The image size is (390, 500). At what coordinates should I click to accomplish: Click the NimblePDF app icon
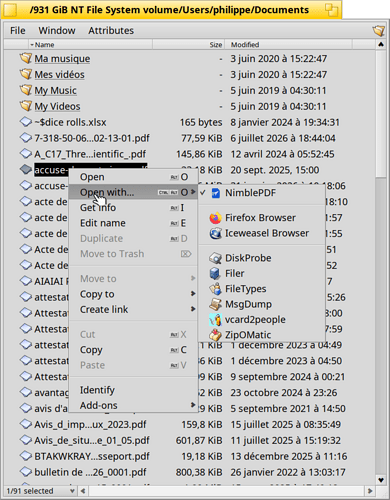(216, 193)
